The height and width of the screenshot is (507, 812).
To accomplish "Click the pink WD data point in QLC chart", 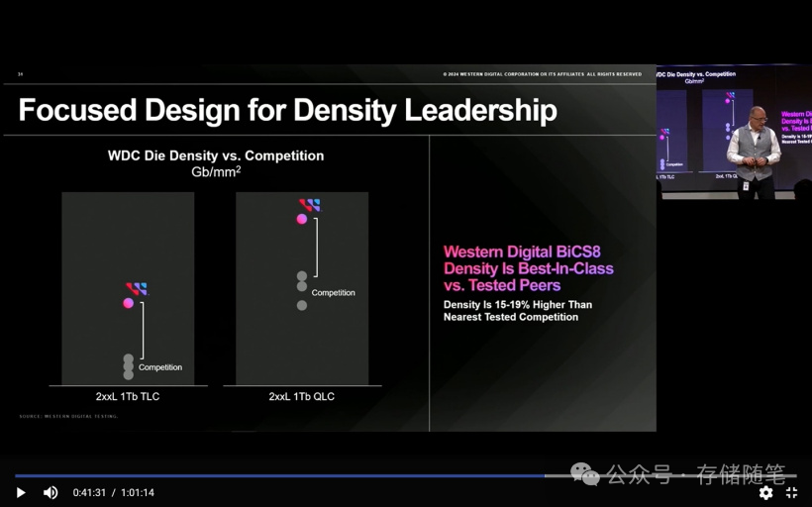I will pyautogui.click(x=301, y=219).
